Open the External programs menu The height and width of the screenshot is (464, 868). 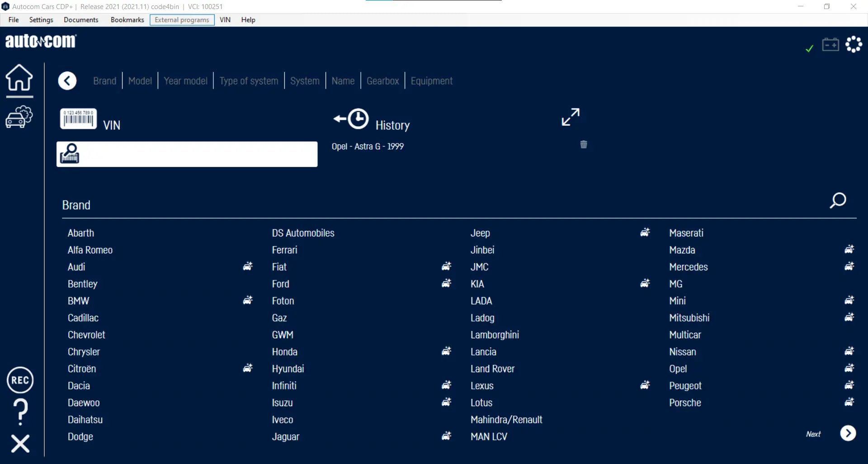(182, 20)
